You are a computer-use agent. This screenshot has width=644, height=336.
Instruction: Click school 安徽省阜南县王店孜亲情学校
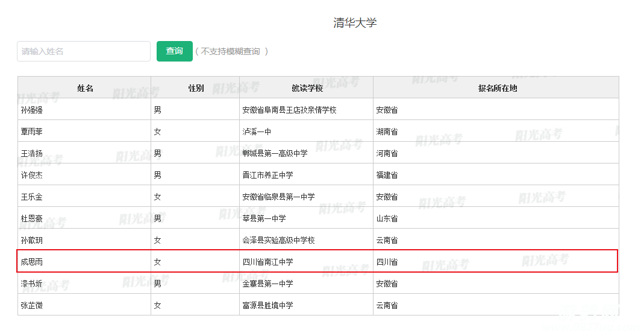[290, 110]
